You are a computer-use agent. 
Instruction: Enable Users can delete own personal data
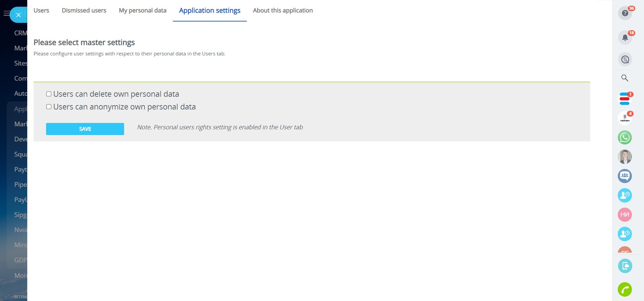49,94
